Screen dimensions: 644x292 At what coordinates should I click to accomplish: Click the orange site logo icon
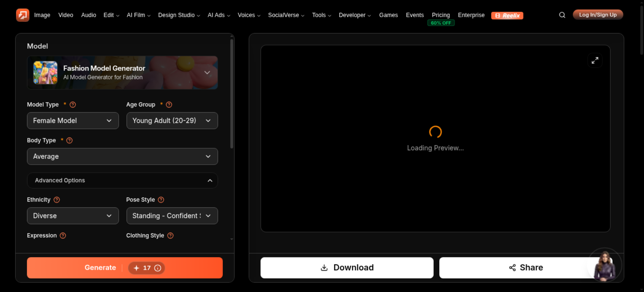pos(23,15)
